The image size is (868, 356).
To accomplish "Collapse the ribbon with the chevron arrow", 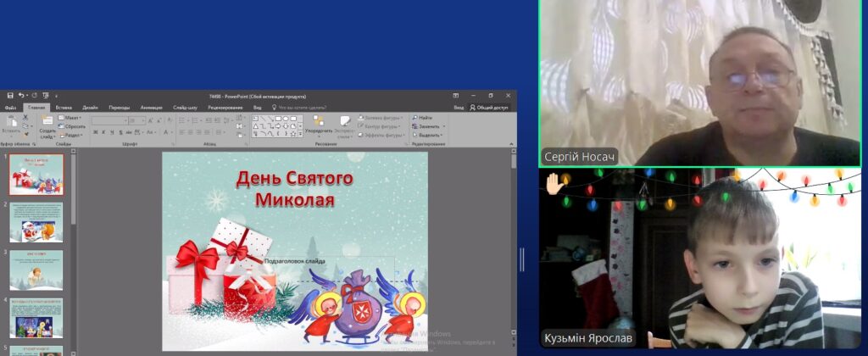I will tap(511, 144).
